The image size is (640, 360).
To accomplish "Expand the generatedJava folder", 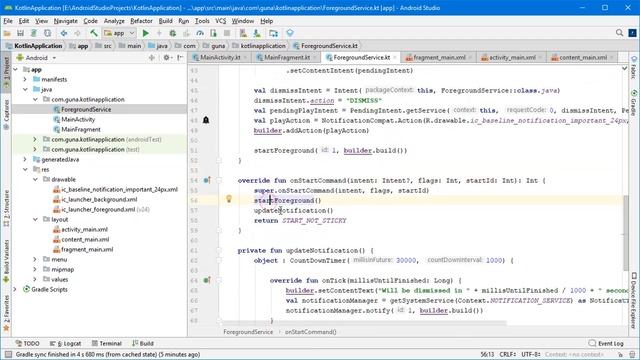I will [x=25, y=159].
